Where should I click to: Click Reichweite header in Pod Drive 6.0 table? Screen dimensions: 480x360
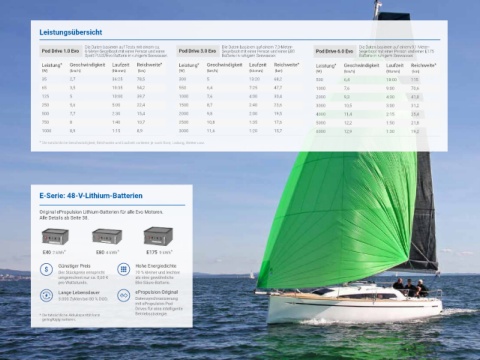tap(423, 65)
